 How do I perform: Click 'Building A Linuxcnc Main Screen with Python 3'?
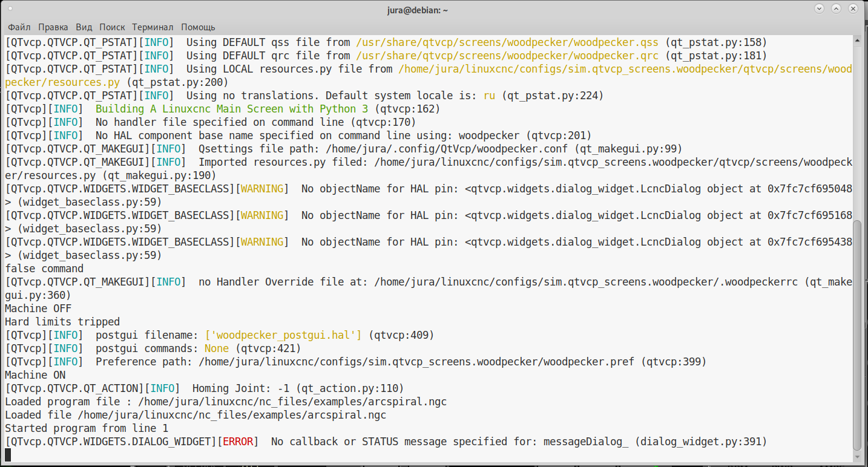coord(232,109)
